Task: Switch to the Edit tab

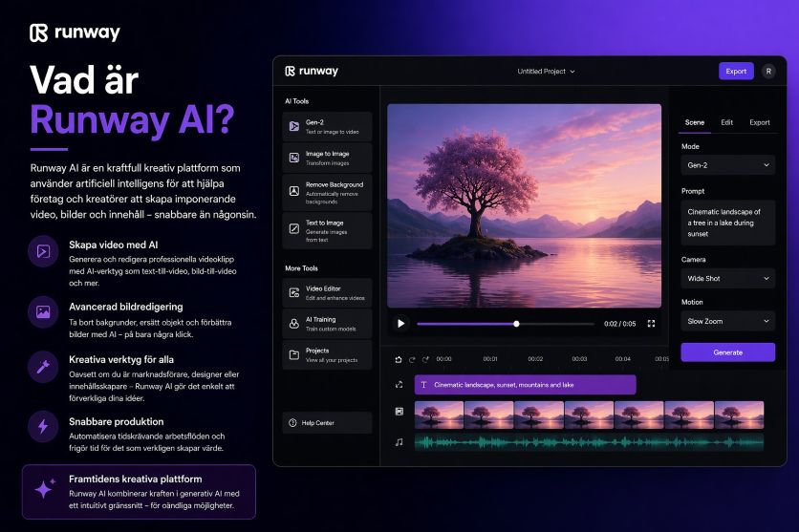Action: pyautogui.click(x=726, y=122)
